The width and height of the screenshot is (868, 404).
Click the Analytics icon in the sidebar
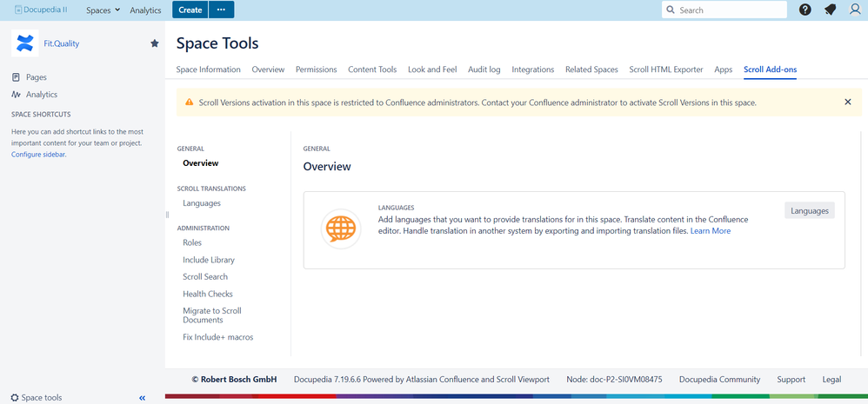click(16, 95)
